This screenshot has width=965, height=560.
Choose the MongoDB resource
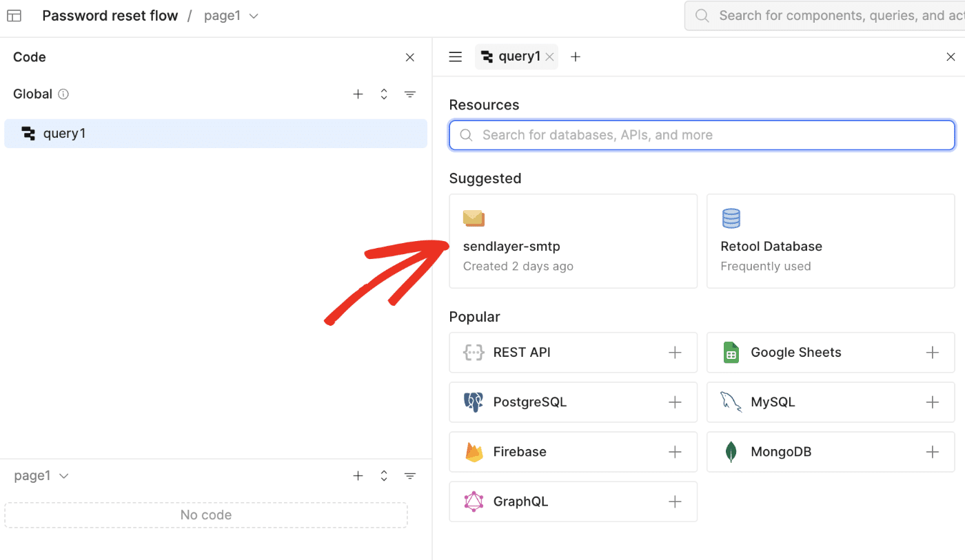(x=831, y=452)
